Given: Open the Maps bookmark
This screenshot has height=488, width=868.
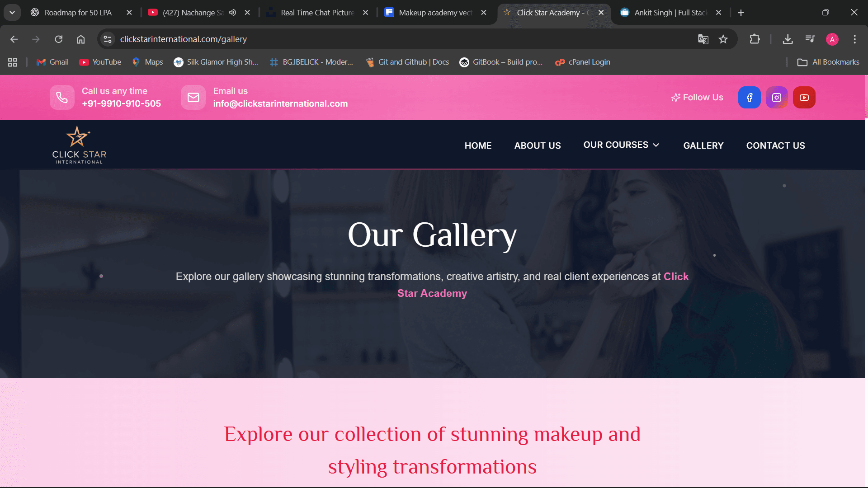Looking at the screenshot, I should click(147, 62).
